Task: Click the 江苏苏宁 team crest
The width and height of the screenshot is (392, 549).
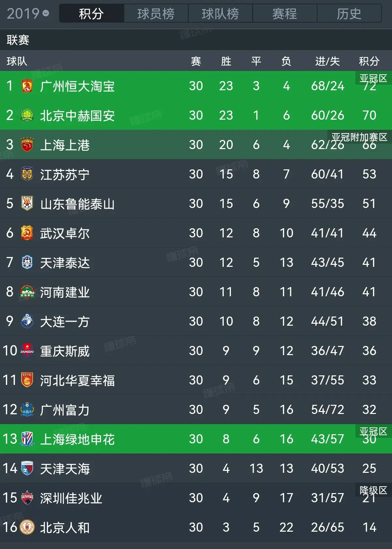Action: coord(27,174)
